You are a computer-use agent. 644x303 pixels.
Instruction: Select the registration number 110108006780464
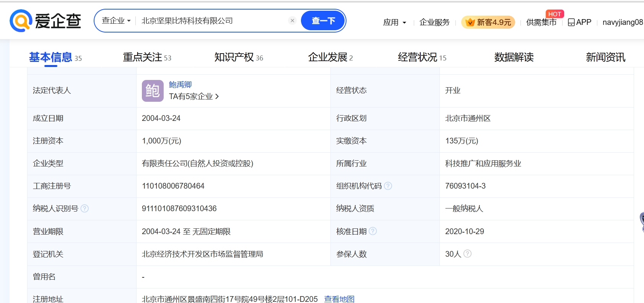[x=173, y=186]
